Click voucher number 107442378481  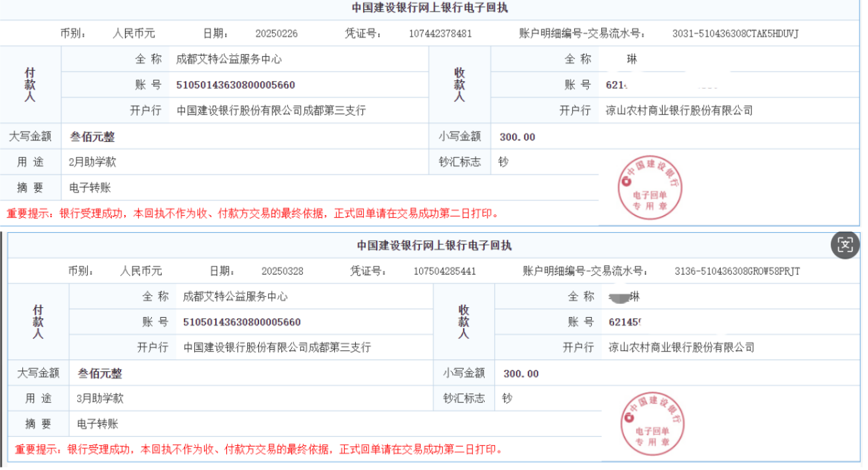[440, 34]
